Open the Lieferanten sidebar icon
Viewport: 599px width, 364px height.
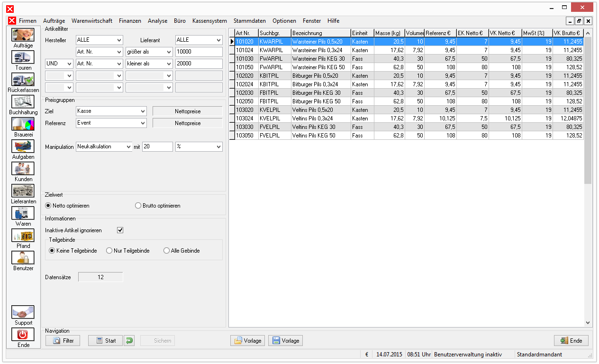pyautogui.click(x=23, y=191)
